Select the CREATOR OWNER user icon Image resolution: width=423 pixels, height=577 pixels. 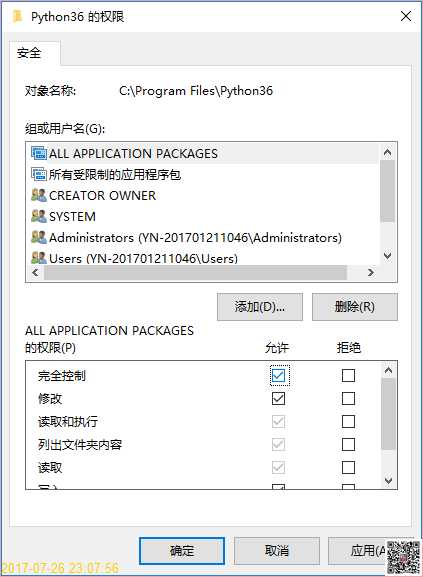click(39, 195)
